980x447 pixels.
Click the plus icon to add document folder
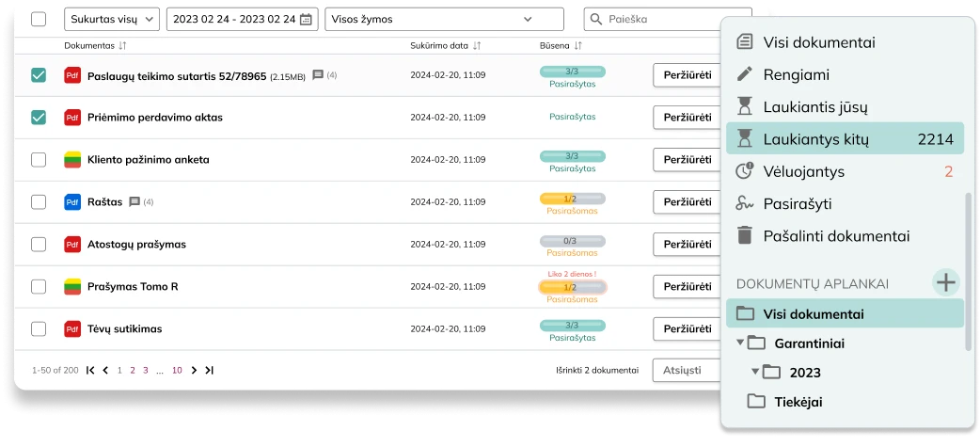click(945, 282)
